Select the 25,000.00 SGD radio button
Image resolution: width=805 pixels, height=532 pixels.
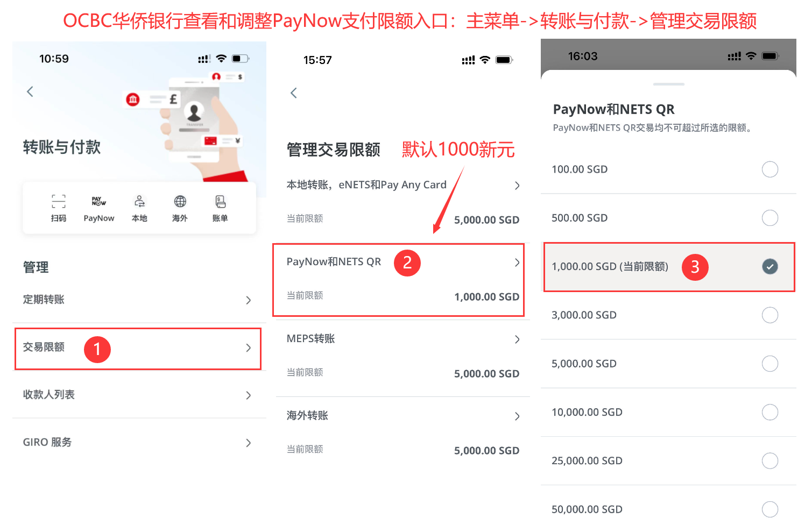coord(770,460)
